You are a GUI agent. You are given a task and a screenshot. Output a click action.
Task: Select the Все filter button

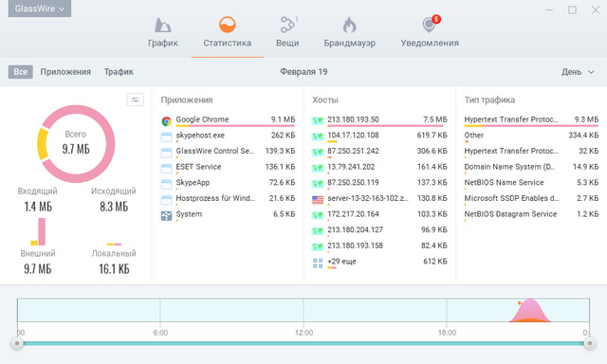[x=21, y=72]
